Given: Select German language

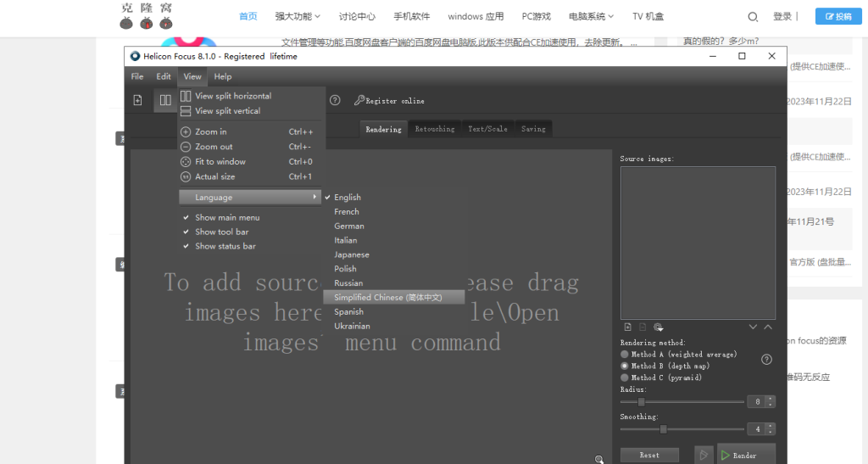Looking at the screenshot, I should pyautogui.click(x=394, y=226).
